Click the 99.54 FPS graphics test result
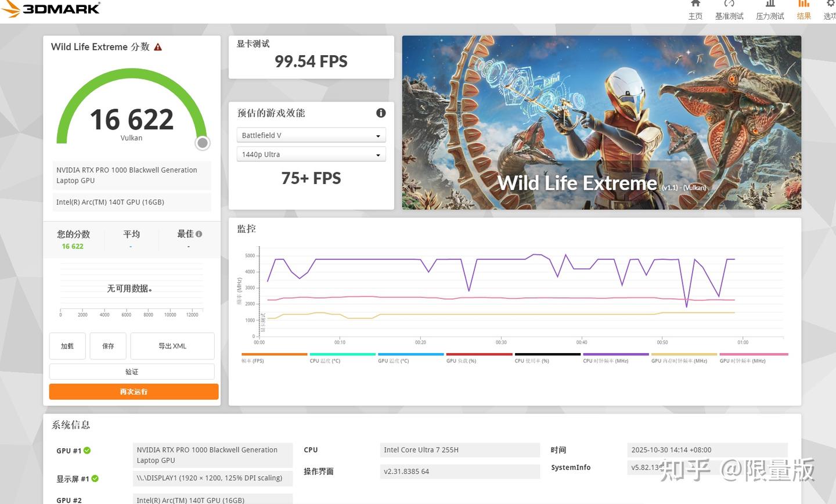Screen dimensions: 836x504 click(311, 62)
